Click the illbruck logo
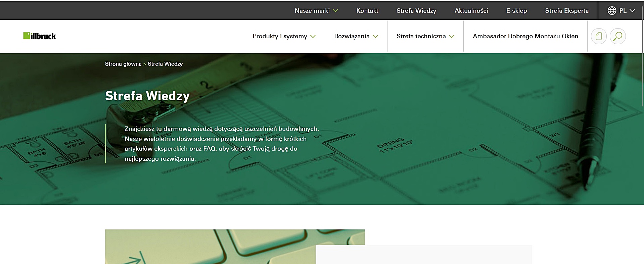This screenshot has width=644, height=264. (x=40, y=36)
